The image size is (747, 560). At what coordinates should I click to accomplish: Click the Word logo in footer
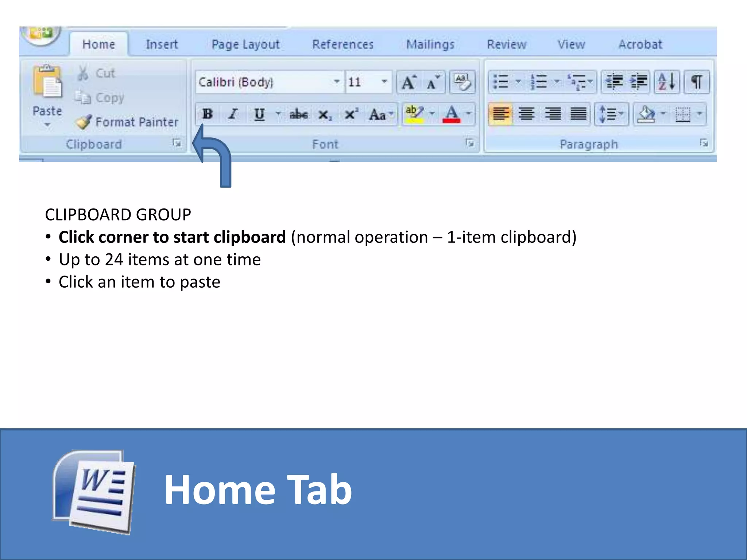(x=94, y=492)
